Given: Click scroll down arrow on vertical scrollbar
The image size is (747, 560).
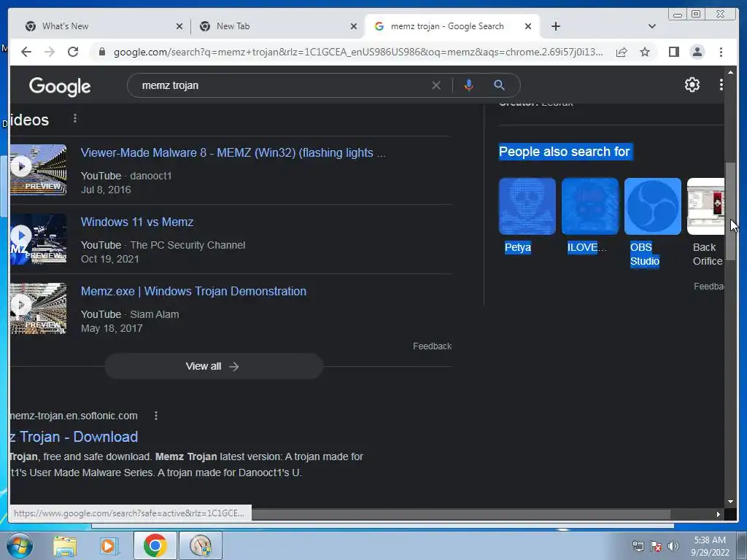Looking at the screenshot, I should coord(730,502).
